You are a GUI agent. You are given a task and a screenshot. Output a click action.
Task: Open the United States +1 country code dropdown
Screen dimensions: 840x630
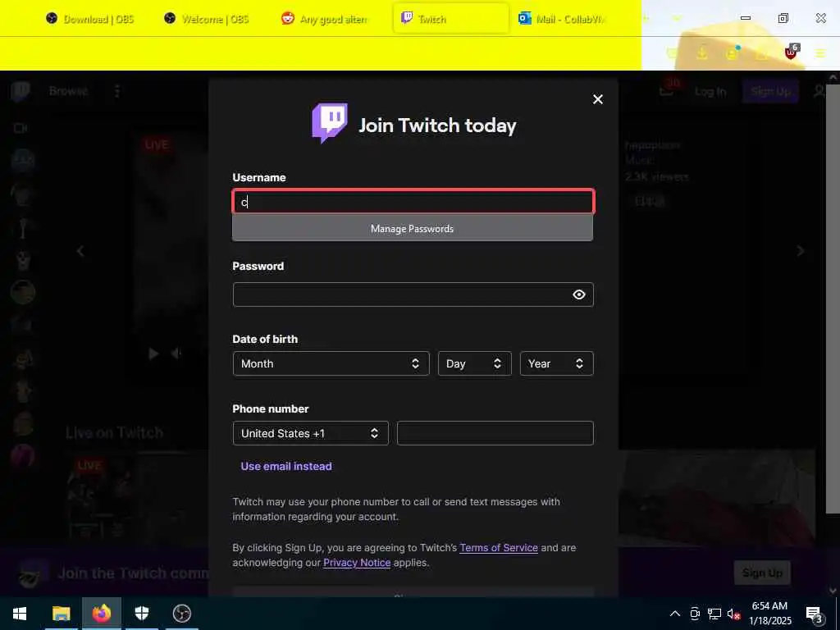pos(310,433)
